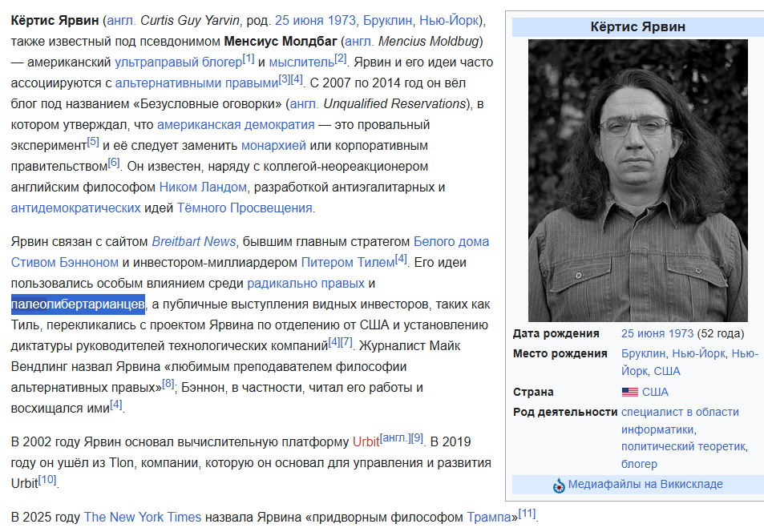Open альтернативными правыми link
The image size is (764, 532).
196,83
